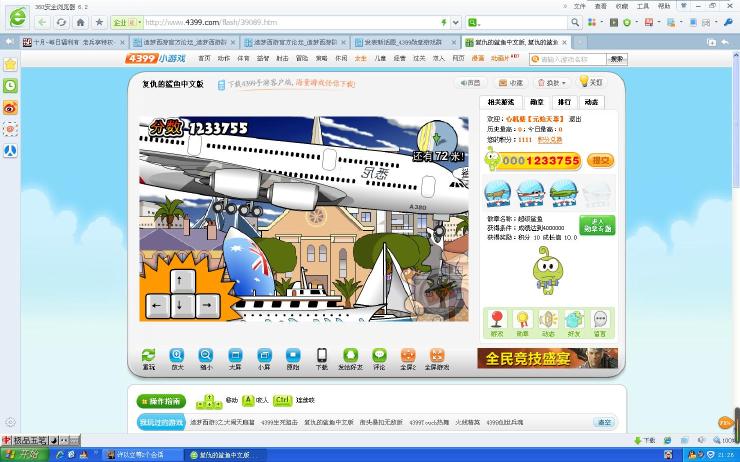The image size is (740, 462).
Task: Open the green clock history sidebar icon
Action: 10,86
